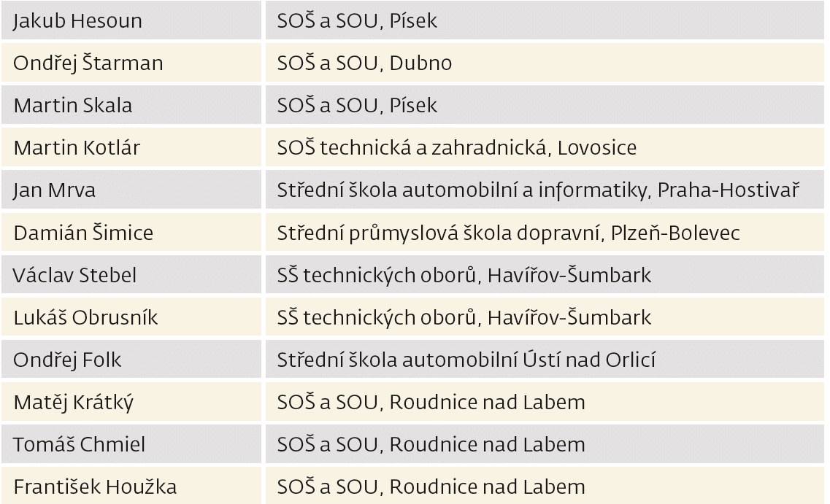
Task: Click the school cell beside Václav Stebel
Action: [464, 275]
